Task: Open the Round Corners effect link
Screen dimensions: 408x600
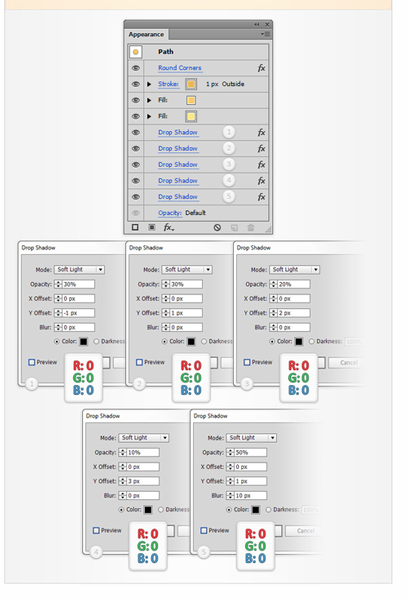Action: coord(180,68)
